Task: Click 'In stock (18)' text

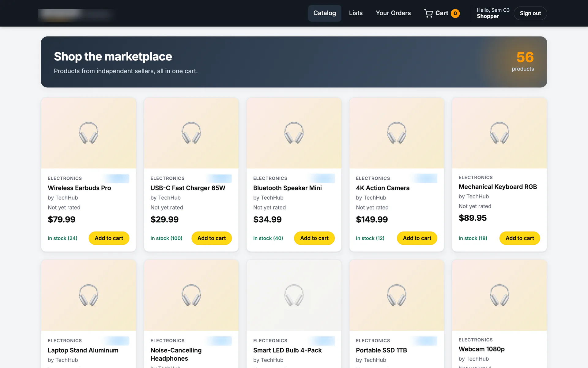Action: (473, 238)
